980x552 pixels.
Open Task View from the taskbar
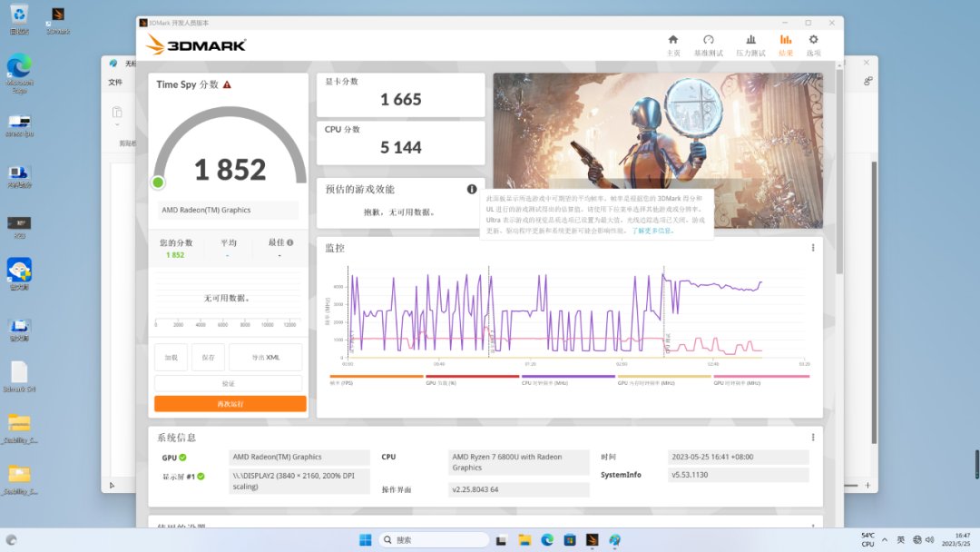pyautogui.click(x=501, y=540)
